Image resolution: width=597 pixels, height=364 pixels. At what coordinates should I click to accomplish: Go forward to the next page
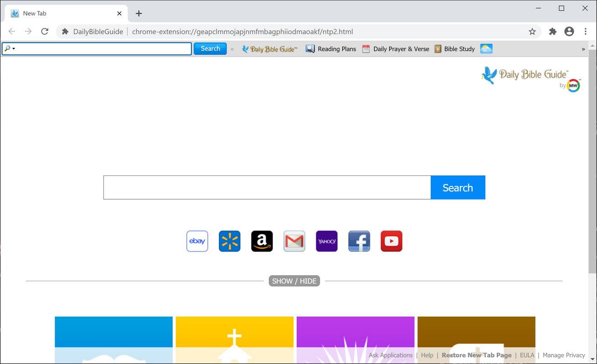coord(28,31)
